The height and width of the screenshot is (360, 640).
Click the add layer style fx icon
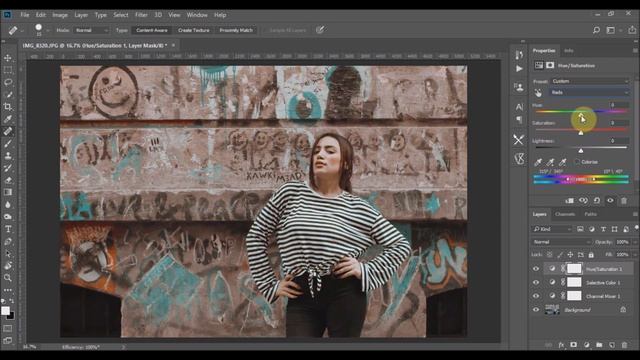[561, 345]
